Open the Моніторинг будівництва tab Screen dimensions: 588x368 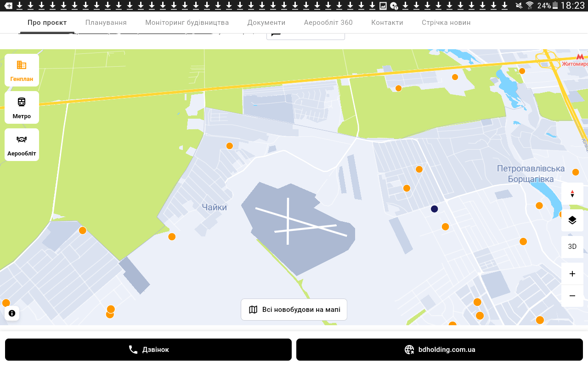[x=187, y=23]
